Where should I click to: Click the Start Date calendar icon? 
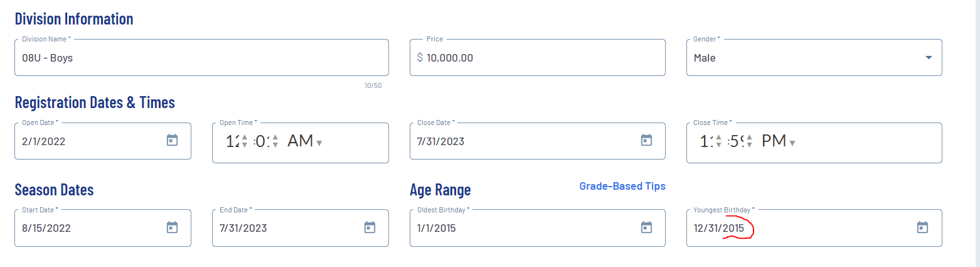172,227
